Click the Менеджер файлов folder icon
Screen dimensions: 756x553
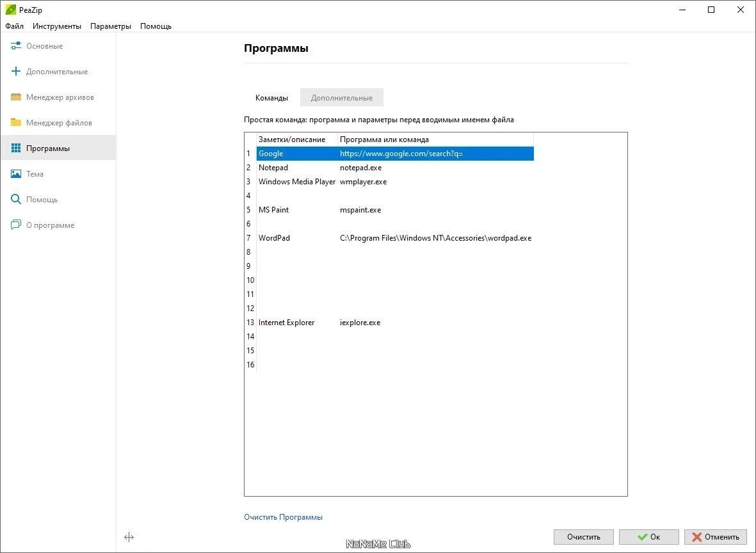[x=16, y=122]
